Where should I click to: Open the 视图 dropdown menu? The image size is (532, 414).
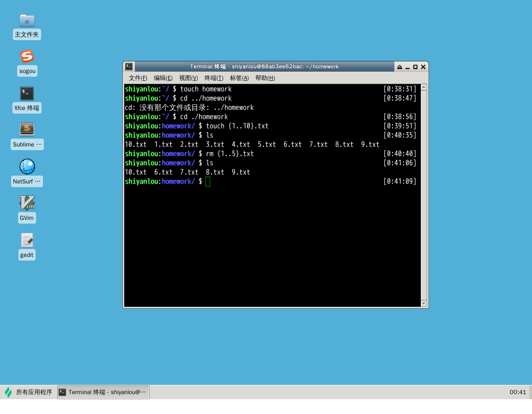tap(188, 78)
